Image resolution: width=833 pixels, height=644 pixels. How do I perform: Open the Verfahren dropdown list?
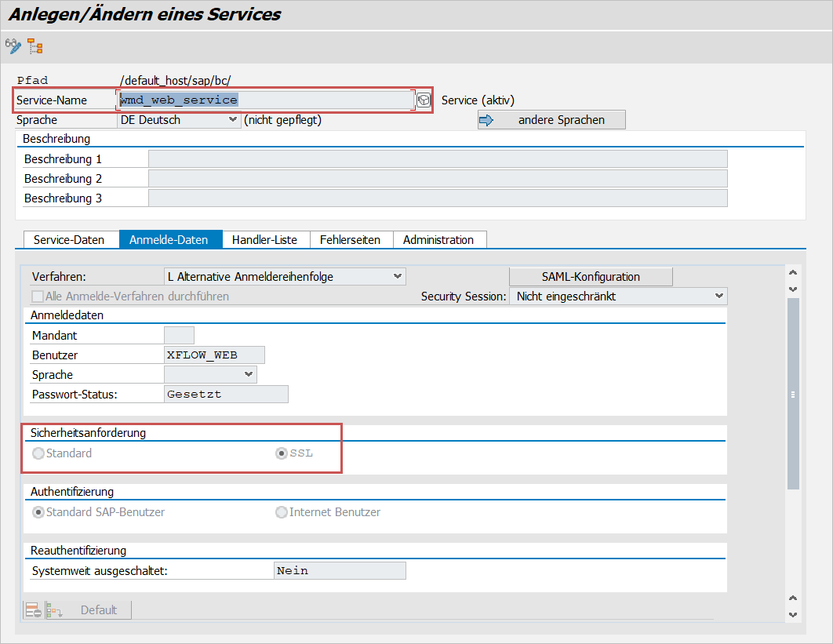coord(398,276)
